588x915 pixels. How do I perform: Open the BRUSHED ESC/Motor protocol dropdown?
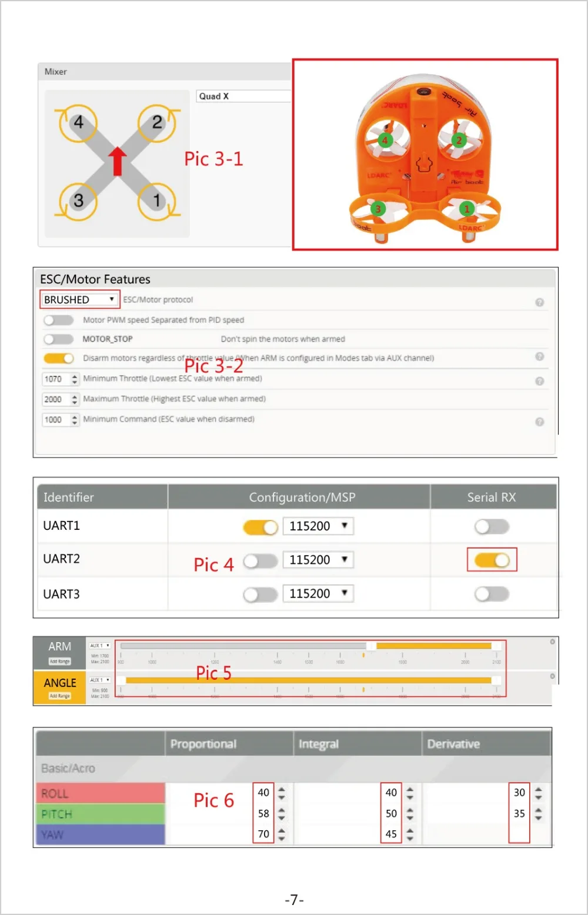coord(79,300)
